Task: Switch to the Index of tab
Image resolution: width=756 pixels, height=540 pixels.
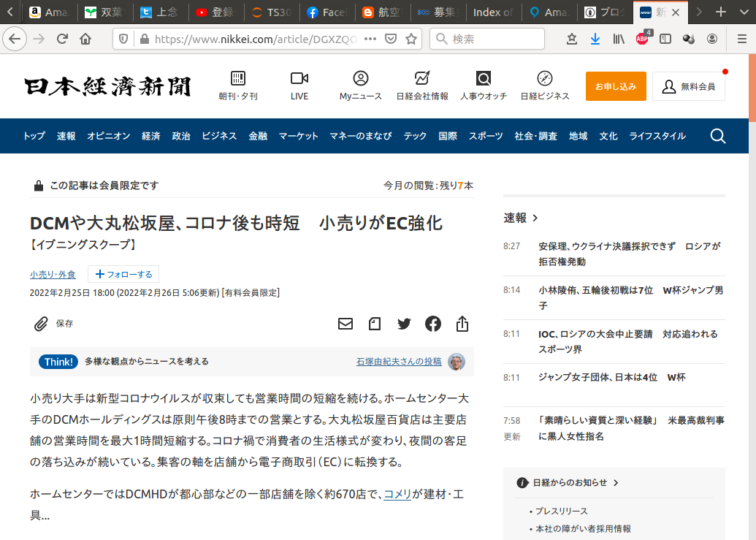Action: [x=493, y=12]
